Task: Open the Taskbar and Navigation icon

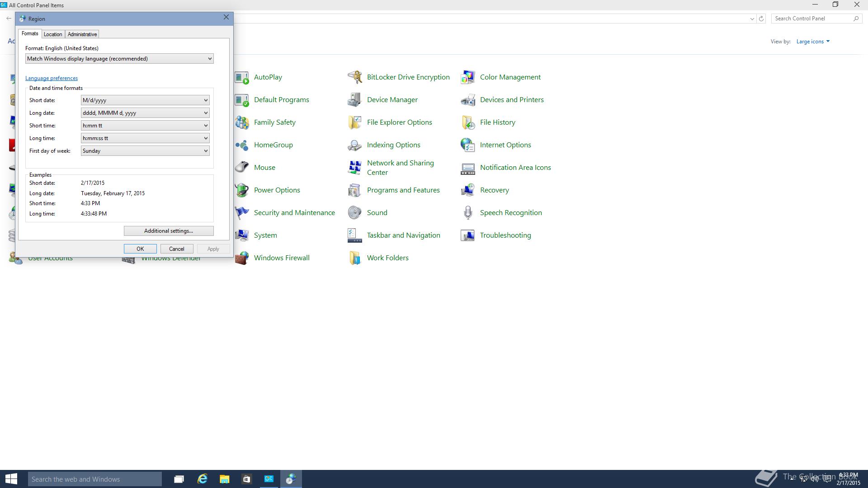Action: point(355,235)
